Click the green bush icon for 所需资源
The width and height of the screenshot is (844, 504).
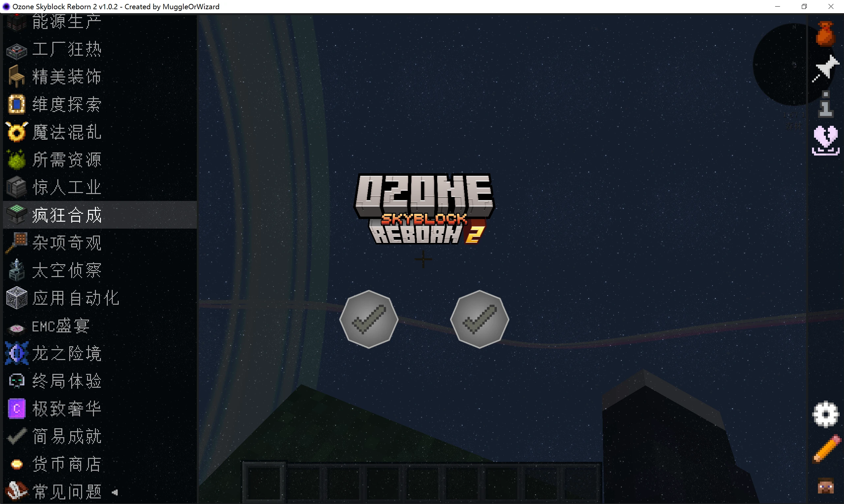tap(16, 159)
